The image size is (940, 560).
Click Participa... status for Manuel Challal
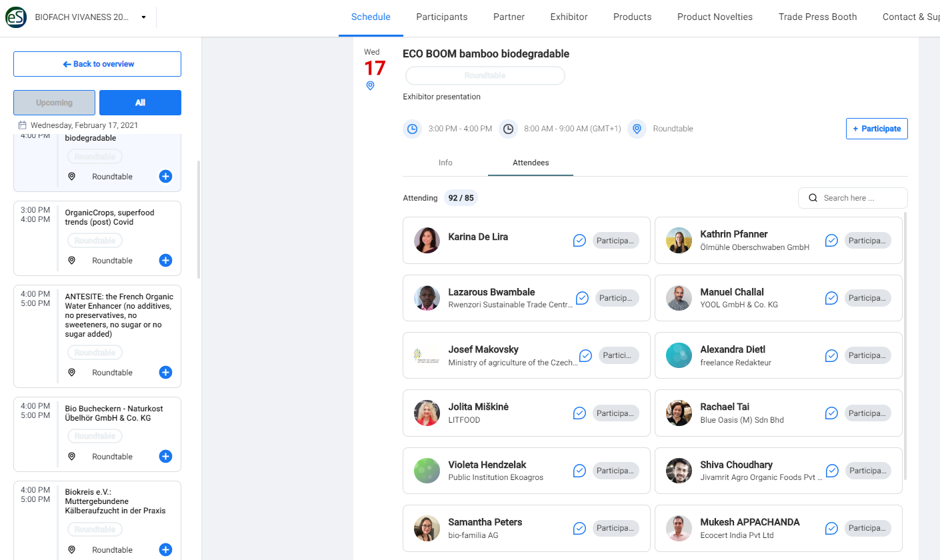point(867,298)
